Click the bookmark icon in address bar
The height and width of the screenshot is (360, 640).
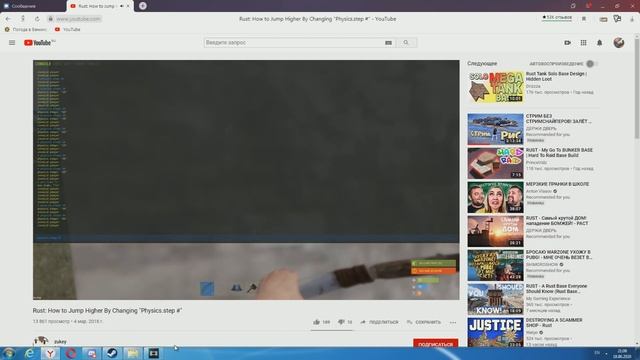(x=584, y=19)
